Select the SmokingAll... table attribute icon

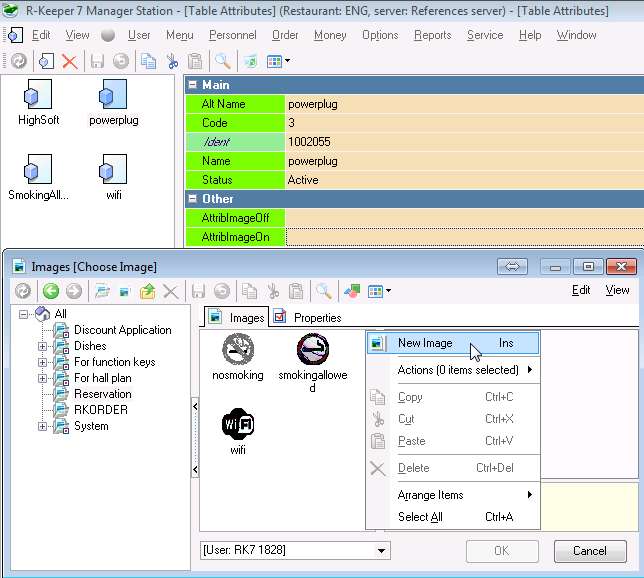click(38, 177)
